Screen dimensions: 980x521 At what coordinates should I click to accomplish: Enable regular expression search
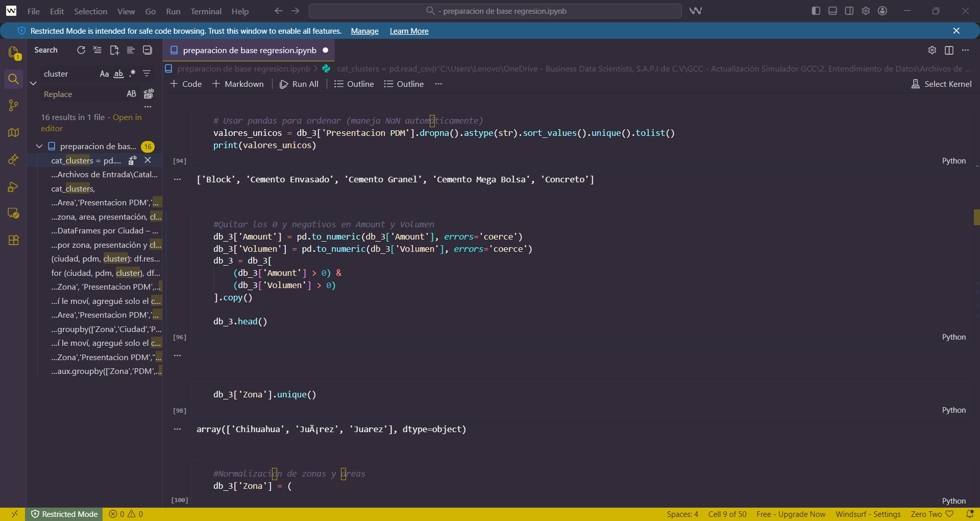pos(132,74)
